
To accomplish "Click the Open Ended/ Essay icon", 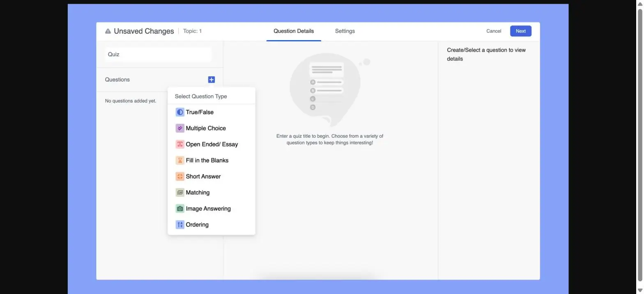I will (180, 144).
